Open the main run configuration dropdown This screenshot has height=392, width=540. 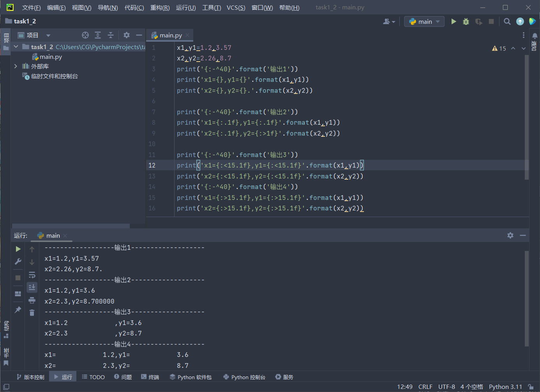[424, 21]
